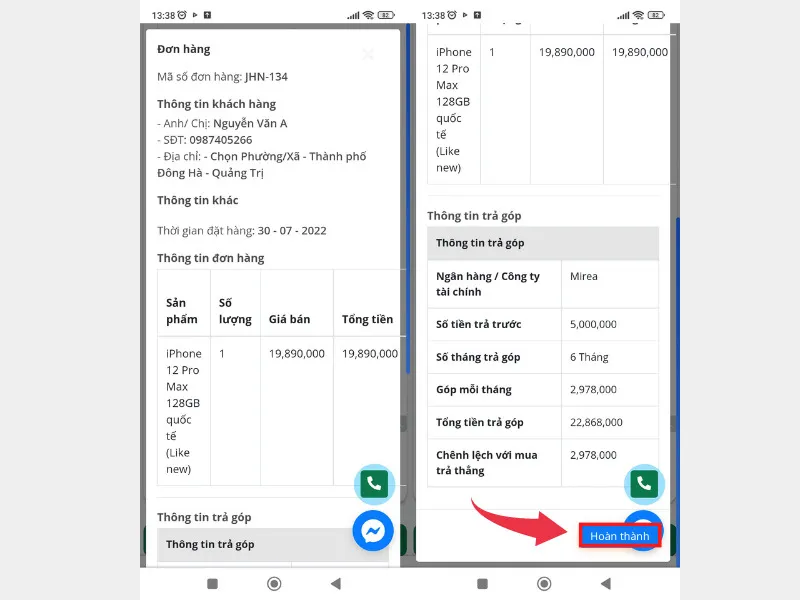Tap phone number 0987405266
800x600 pixels.
pos(220,140)
